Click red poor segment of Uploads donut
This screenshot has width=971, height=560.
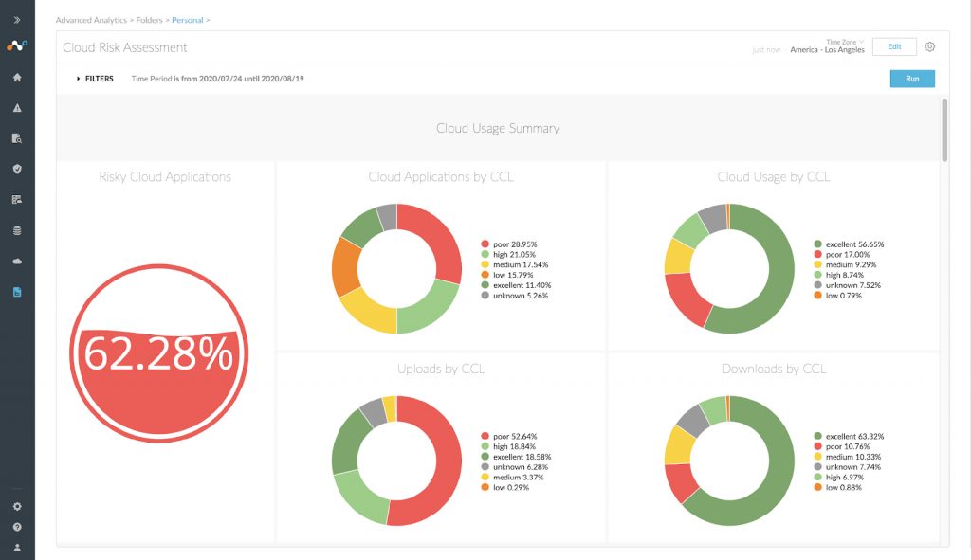pos(448,461)
